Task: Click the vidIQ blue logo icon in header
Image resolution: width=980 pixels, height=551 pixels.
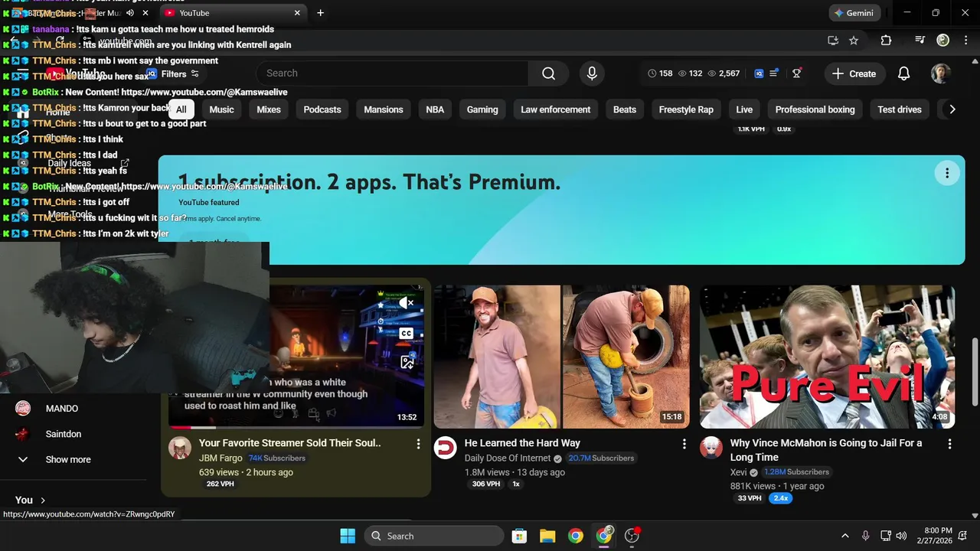Action: 759,73
